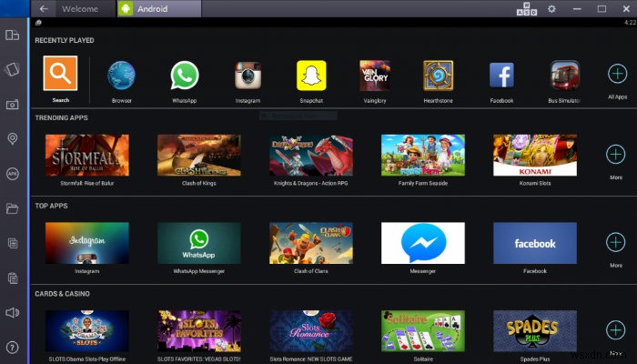Open Messenger thumbnail in Top Apps

tap(423, 243)
